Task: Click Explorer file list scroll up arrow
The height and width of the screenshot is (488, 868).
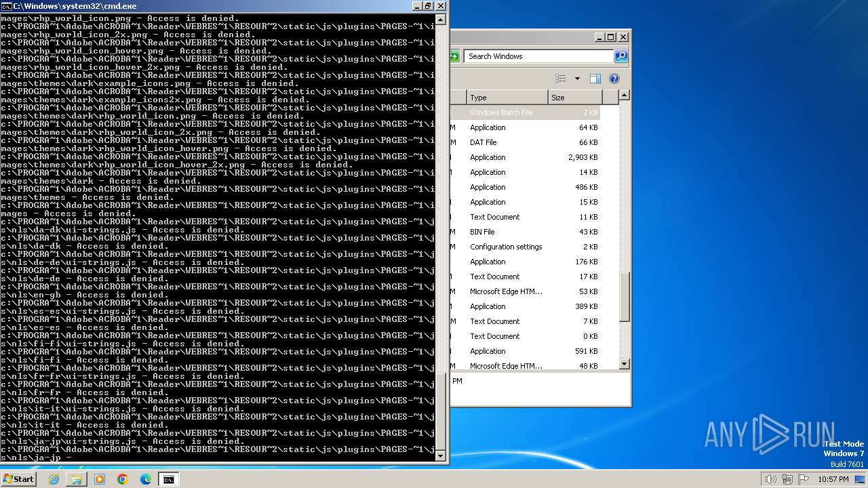Action: [625, 96]
